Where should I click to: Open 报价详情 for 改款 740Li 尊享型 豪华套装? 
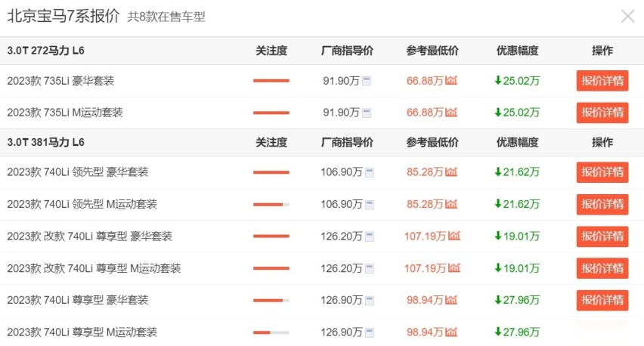[602, 236]
